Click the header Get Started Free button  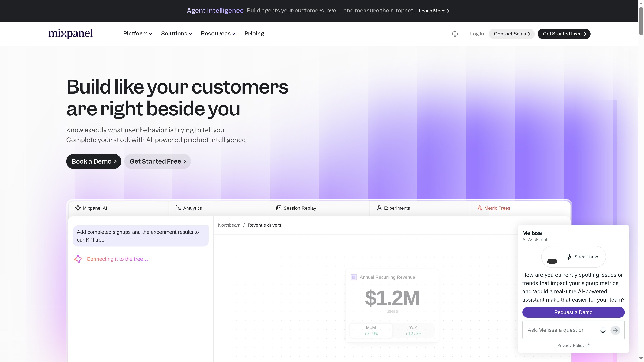[x=564, y=34]
